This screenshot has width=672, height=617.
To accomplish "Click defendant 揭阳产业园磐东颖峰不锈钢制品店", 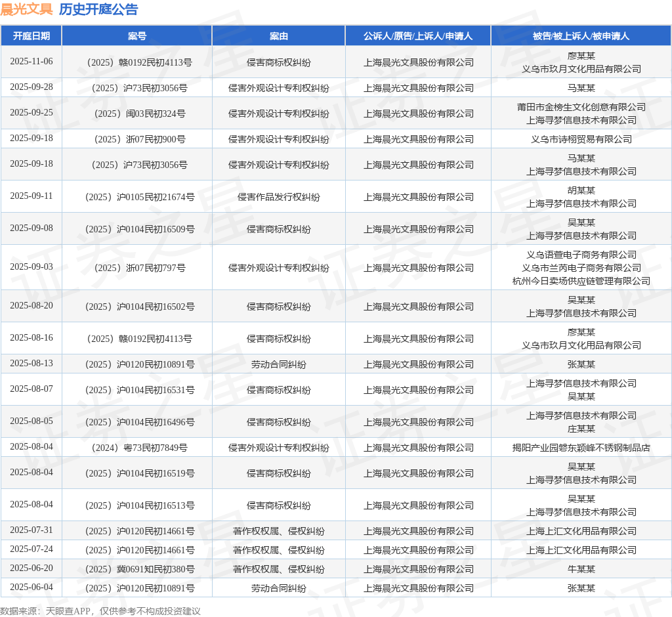I will tap(581, 448).
